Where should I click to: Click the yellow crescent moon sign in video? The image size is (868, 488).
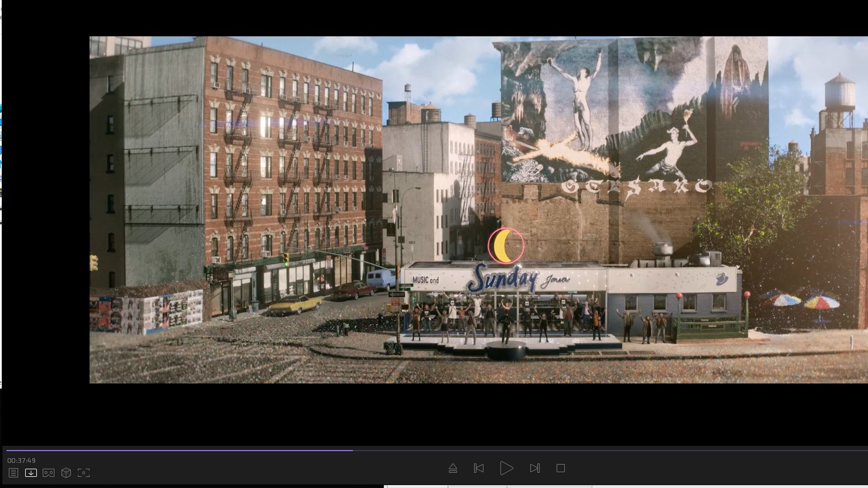[x=505, y=246]
